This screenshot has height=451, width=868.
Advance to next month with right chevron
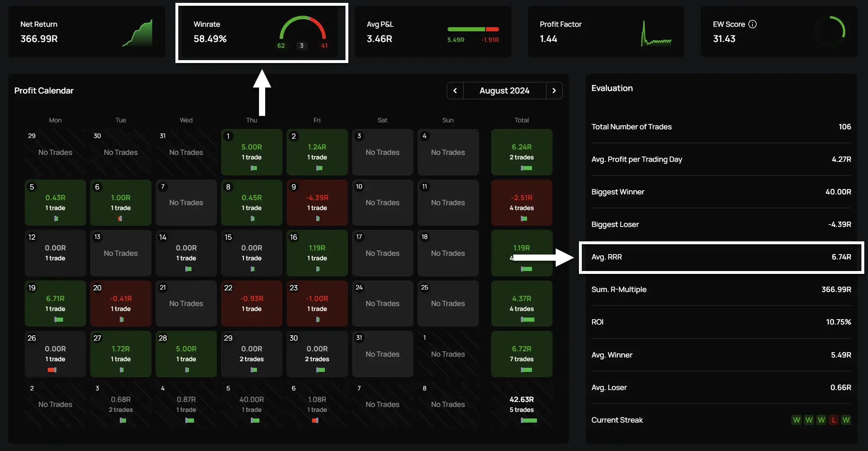point(554,90)
